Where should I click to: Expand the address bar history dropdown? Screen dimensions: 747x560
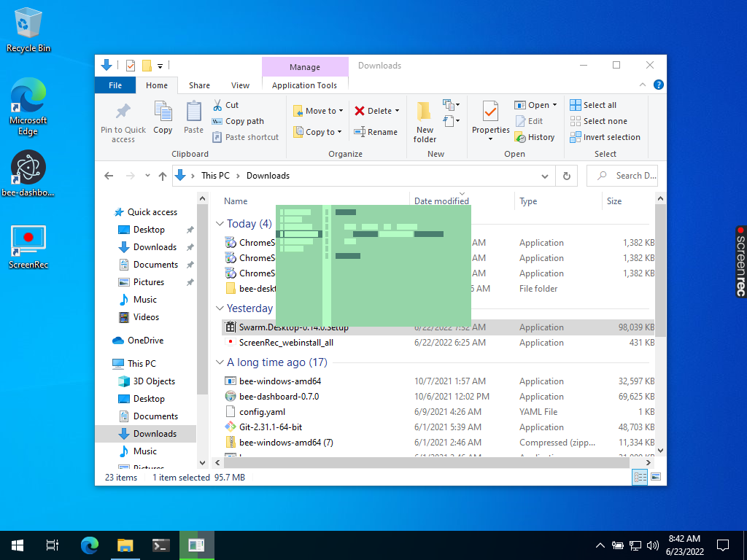click(x=544, y=176)
